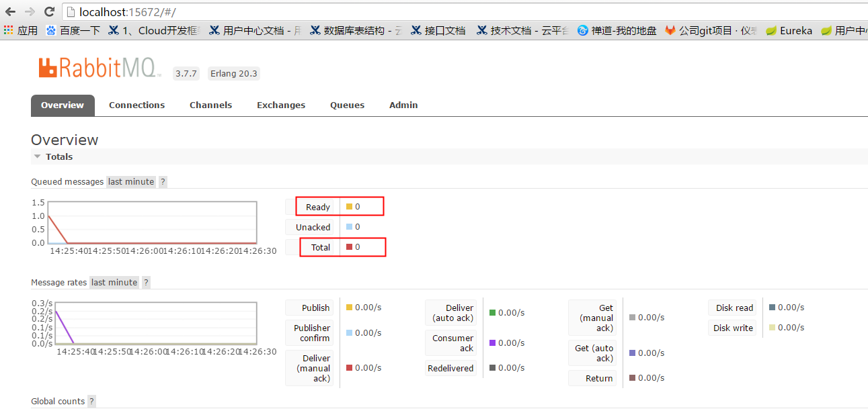
Task: Change Message rates last minute interval
Action: 114,282
